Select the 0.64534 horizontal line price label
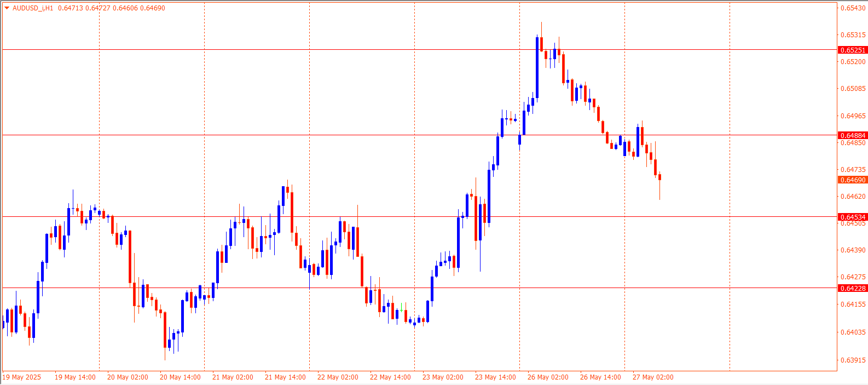Viewport: 868px width, 385px height. pos(853,217)
